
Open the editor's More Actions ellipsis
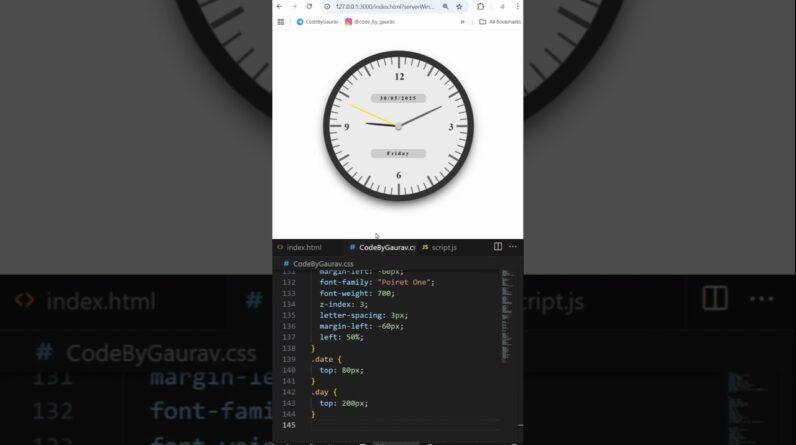pos(513,247)
